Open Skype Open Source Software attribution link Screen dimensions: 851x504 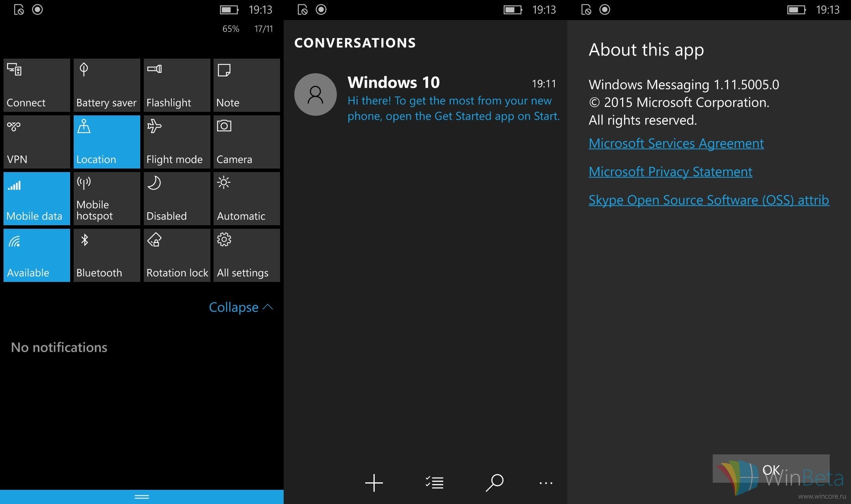click(709, 200)
